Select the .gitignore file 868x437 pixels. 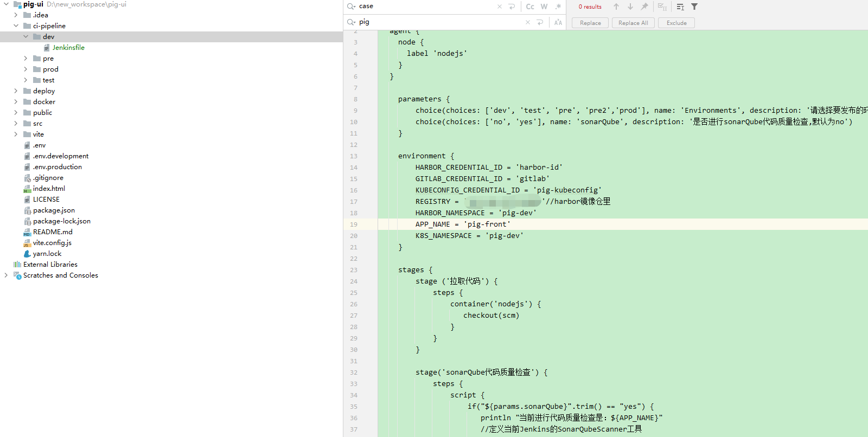[48, 178]
